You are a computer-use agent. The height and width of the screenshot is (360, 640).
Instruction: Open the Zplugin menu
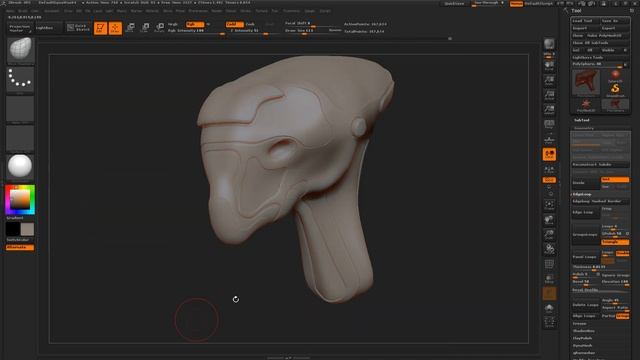tap(309, 11)
